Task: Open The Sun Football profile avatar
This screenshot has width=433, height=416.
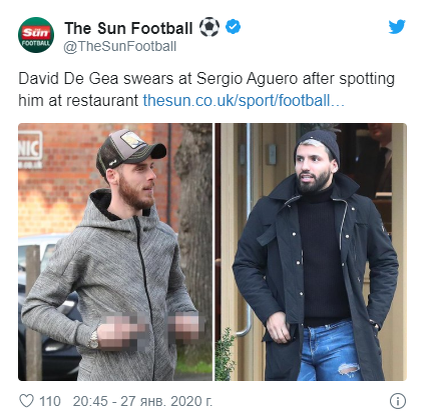Action: click(x=36, y=35)
